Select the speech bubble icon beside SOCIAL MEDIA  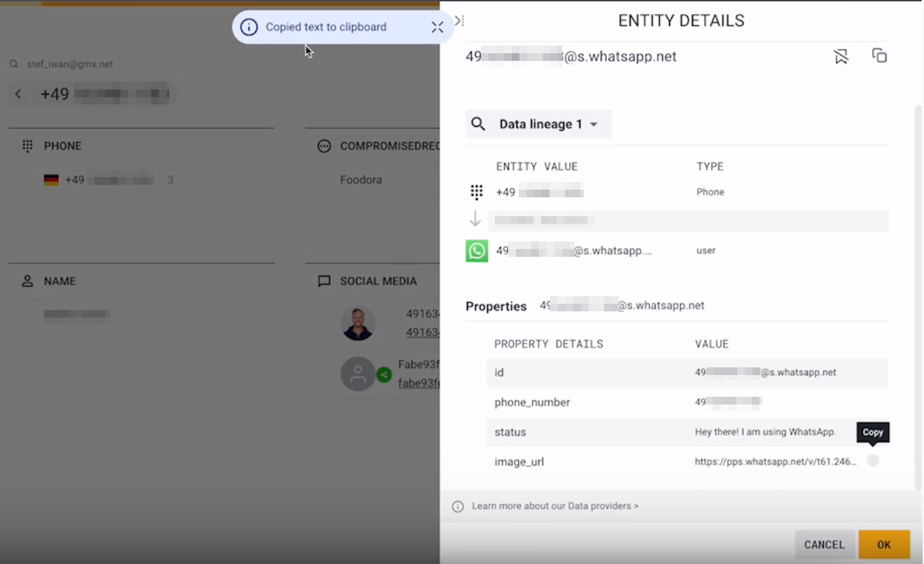point(324,281)
